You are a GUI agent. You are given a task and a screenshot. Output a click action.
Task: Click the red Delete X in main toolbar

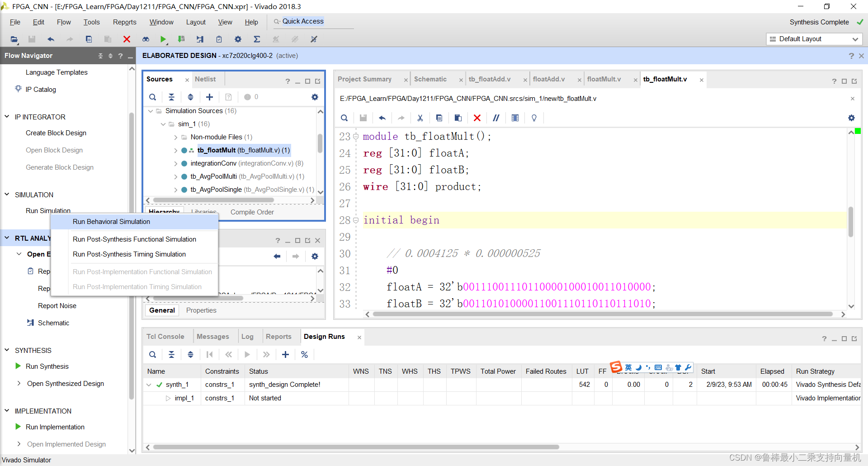[127, 39]
